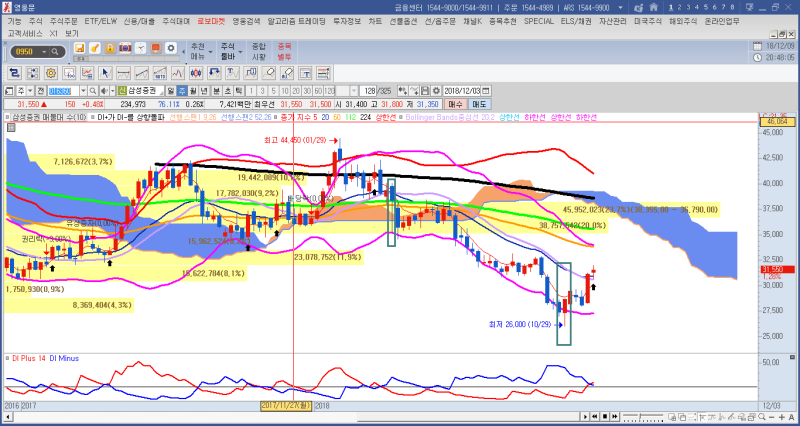
Task: Select the diagonal trend line tool
Action: click(x=141, y=73)
